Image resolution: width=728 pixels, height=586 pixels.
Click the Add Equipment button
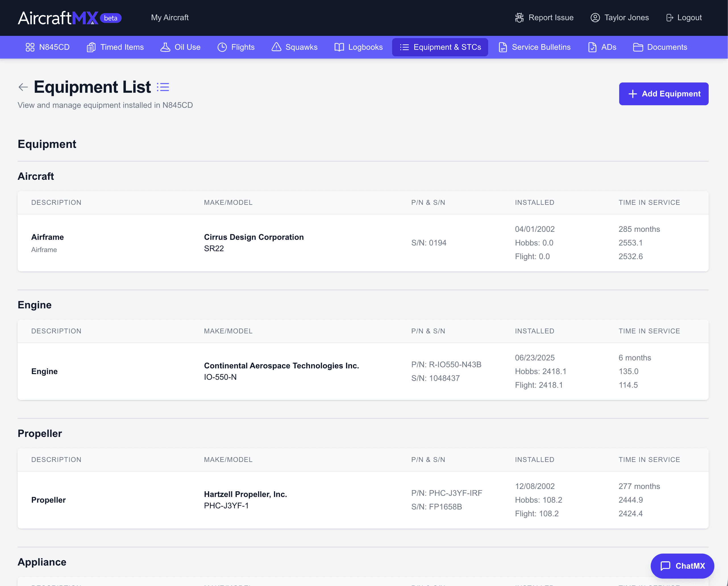[x=663, y=94]
